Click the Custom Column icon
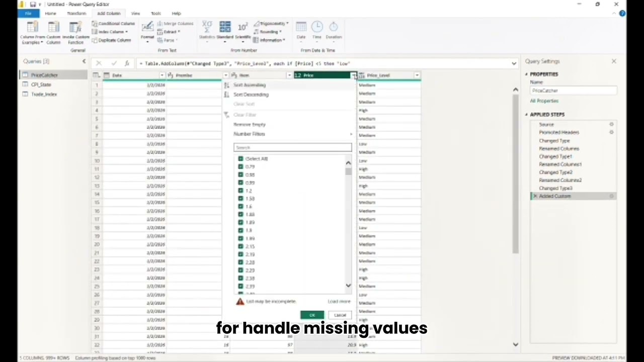The height and width of the screenshot is (362, 644). (x=53, y=27)
